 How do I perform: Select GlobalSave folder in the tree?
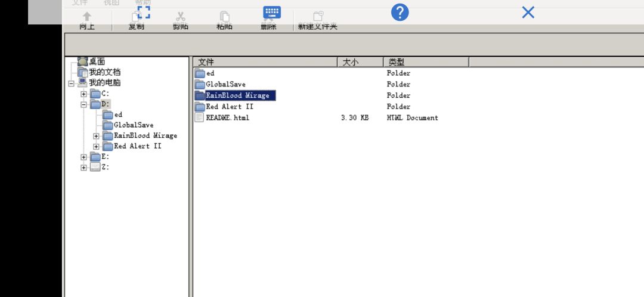click(134, 125)
